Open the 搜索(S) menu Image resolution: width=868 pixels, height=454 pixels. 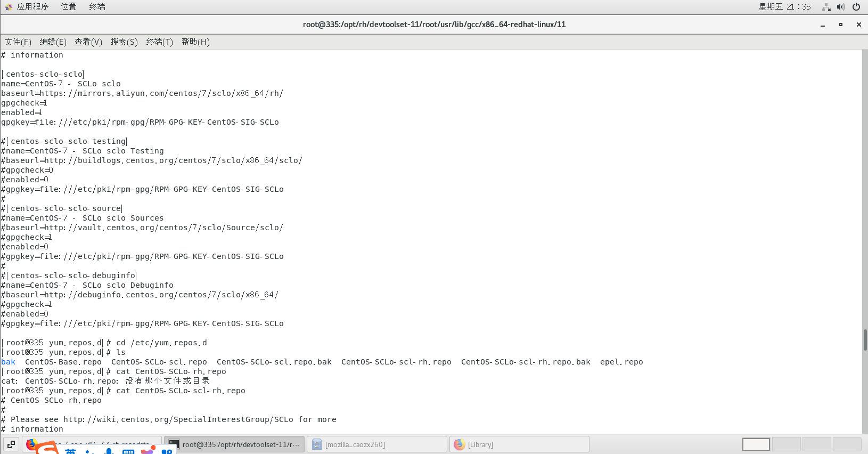coord(124,42)
